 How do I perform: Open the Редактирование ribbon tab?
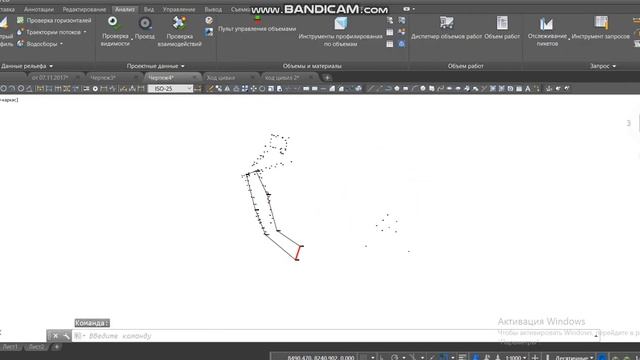[x=84, y=9]
